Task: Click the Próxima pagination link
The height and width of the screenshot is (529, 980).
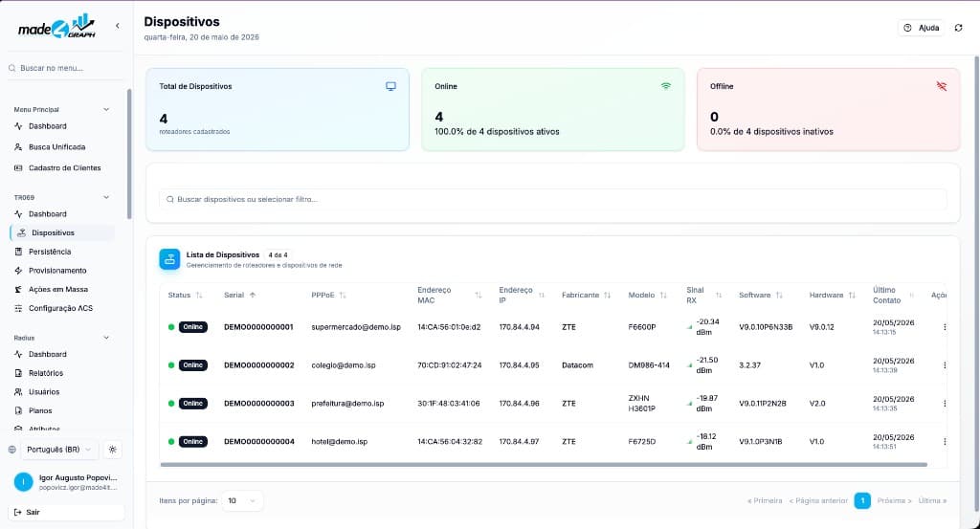Action: (894, 500)
